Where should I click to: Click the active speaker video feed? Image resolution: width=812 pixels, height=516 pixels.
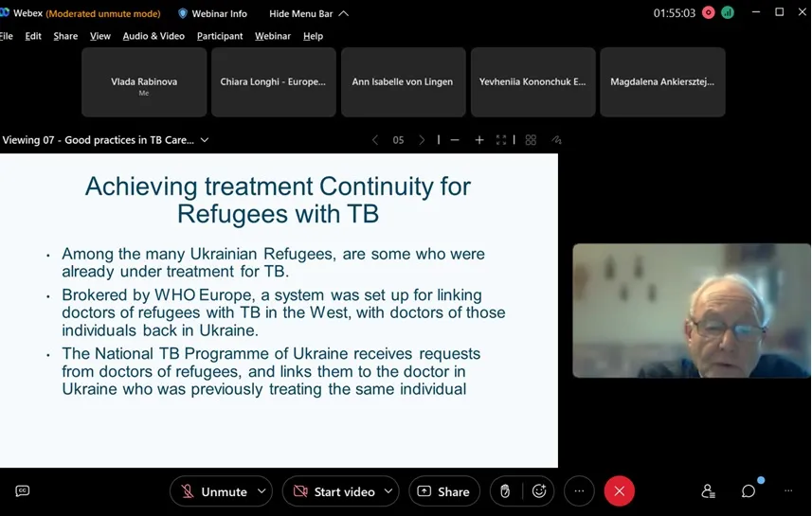point(692,311)
